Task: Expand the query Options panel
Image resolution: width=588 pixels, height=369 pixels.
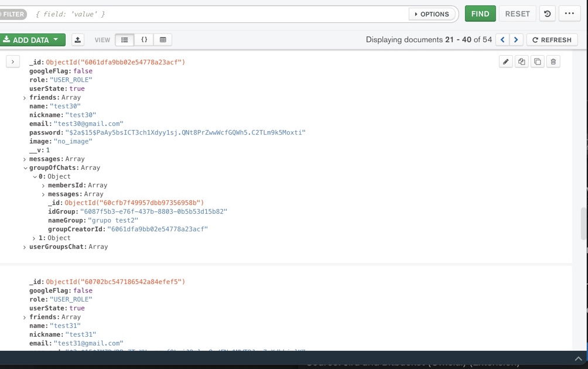Action: click(432, 14)
